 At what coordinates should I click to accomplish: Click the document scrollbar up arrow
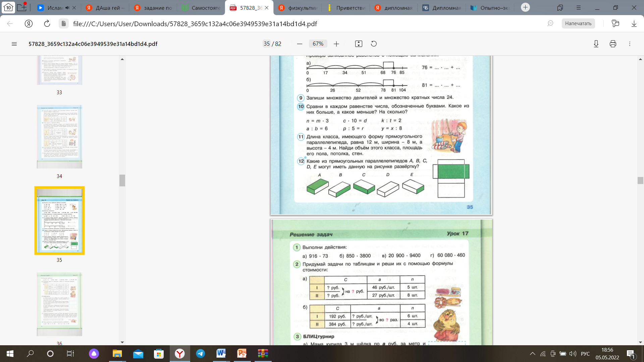[640, 59]
